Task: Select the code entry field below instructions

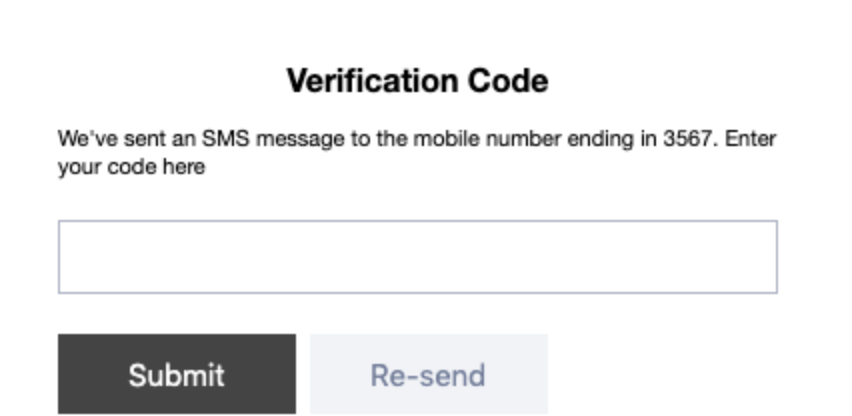Action: tap(417, 257)
